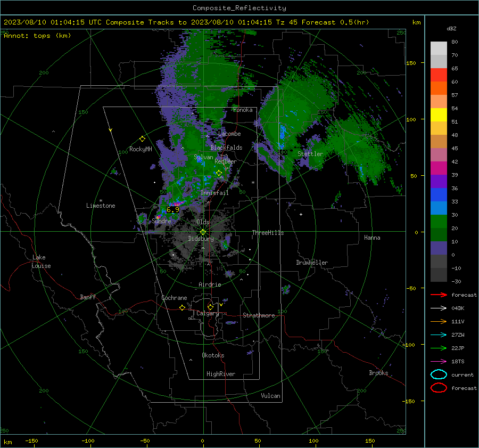Click the orange 57-60 dBZ swatch
Image resolution: width=479 pixels, height=448 pixels.
(x=439, y=88)
